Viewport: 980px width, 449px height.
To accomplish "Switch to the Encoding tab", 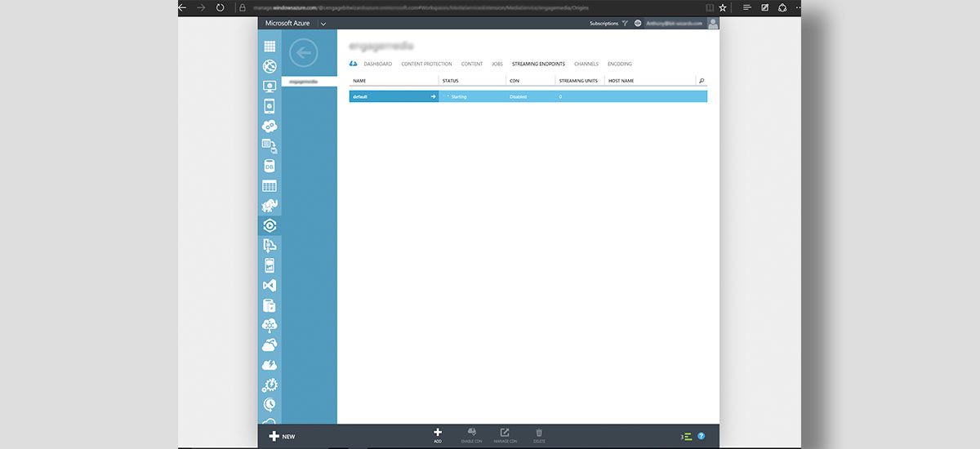I will [620, 64].
